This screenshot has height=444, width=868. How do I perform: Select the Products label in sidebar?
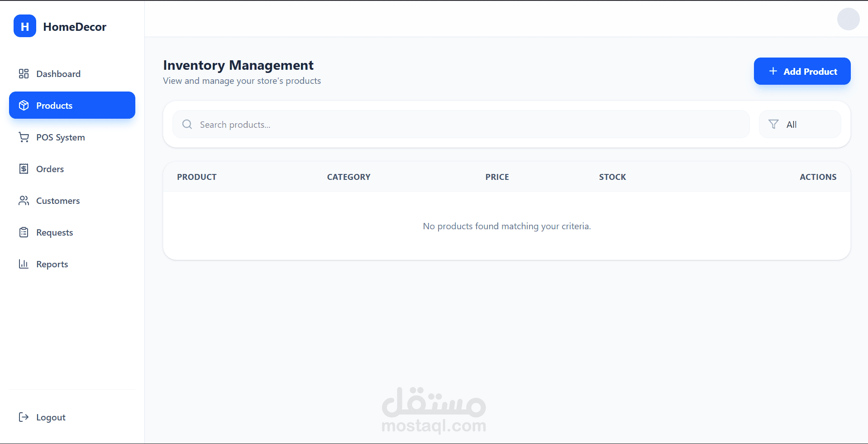click(x=54, y=106)
